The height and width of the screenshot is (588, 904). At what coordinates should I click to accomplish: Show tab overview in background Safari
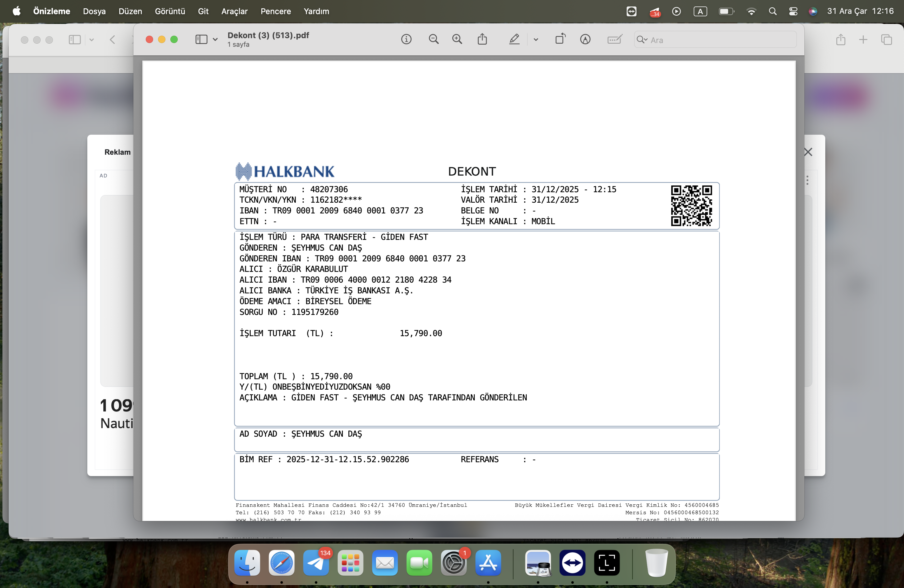886,39
